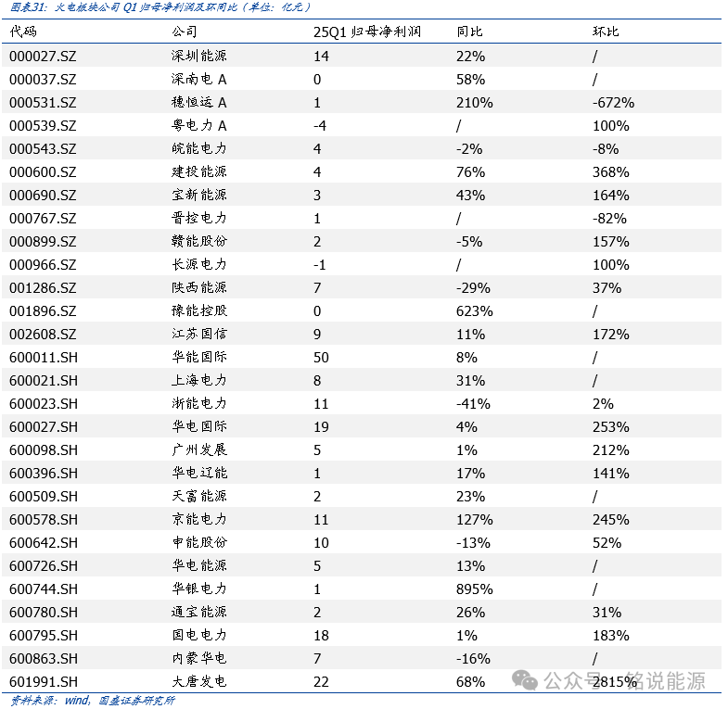728x709 pixels.
Task: Click company name 华能国际
Action: [199, 358]
